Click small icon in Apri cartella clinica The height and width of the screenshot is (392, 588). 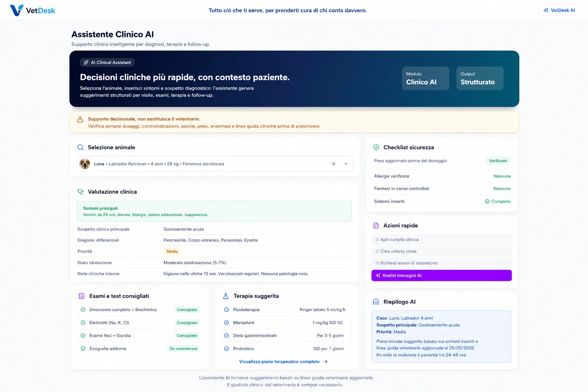(377, 240)
